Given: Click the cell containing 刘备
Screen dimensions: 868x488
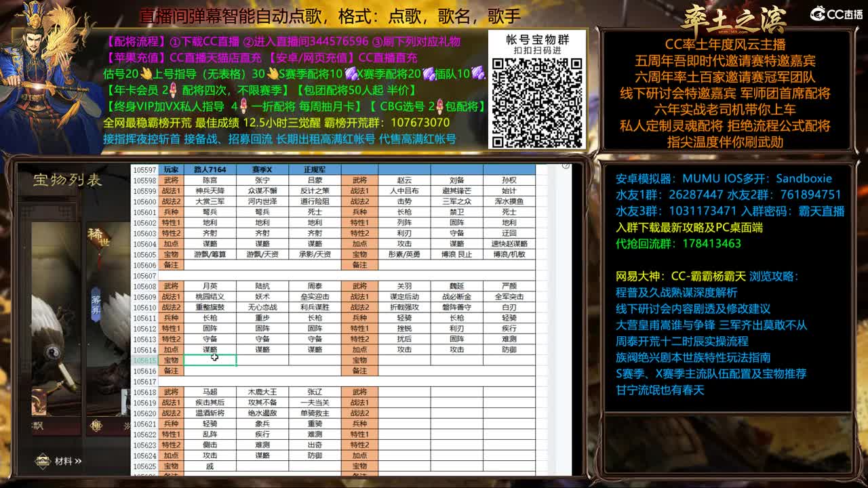Looking at the screenshot, I should [x=457, y=180].
